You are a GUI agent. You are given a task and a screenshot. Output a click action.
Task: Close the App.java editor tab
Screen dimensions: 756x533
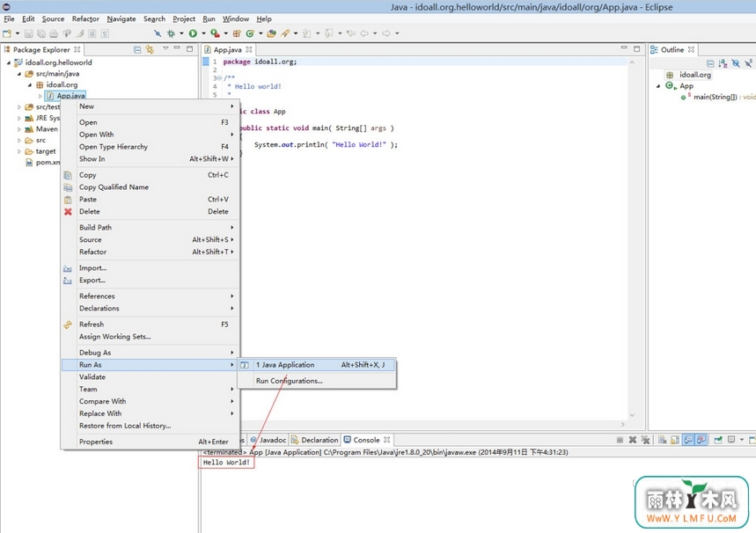pyautogui.click(x=249, y=49)
